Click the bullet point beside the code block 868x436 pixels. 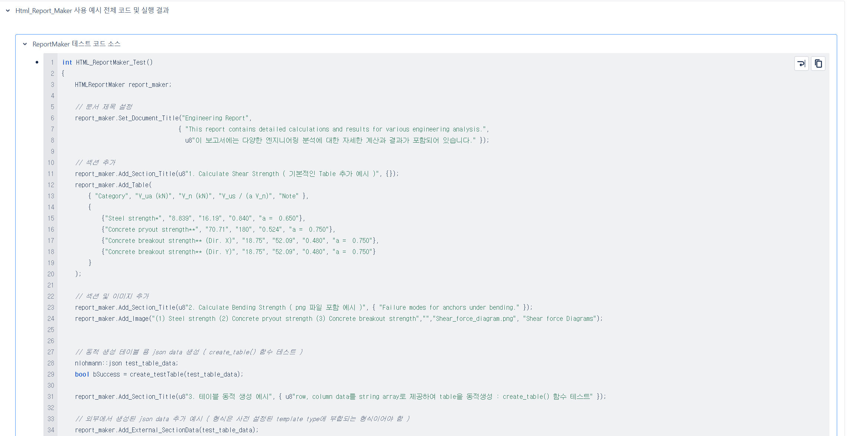[x=37, y=62]
